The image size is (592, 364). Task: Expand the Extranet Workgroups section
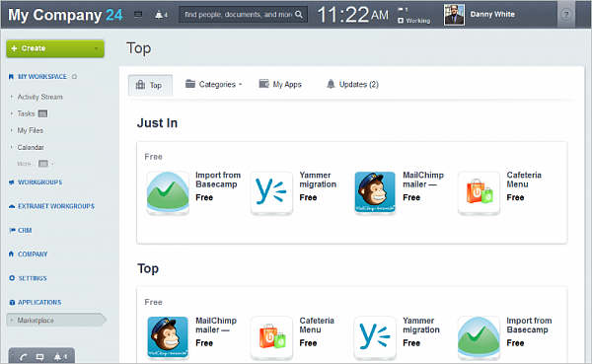[x=56, y=206]
